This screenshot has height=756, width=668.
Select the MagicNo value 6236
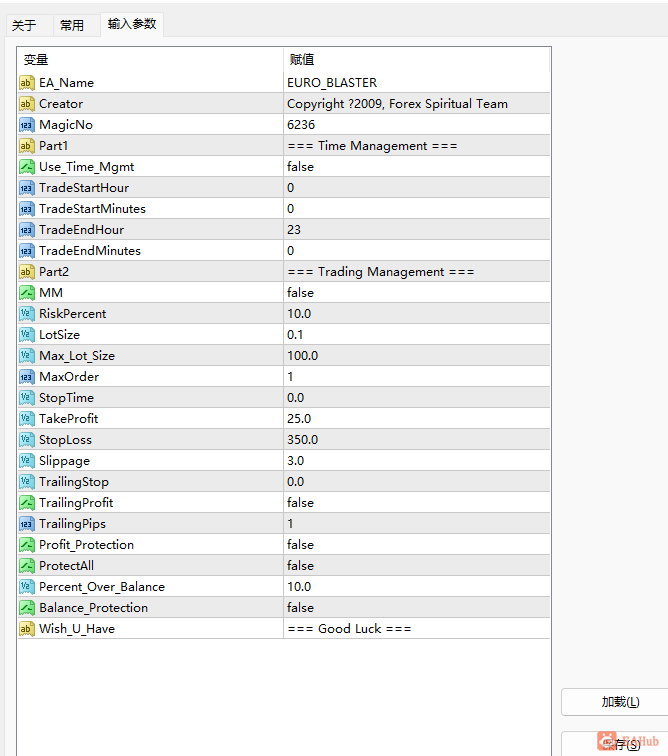417,125
